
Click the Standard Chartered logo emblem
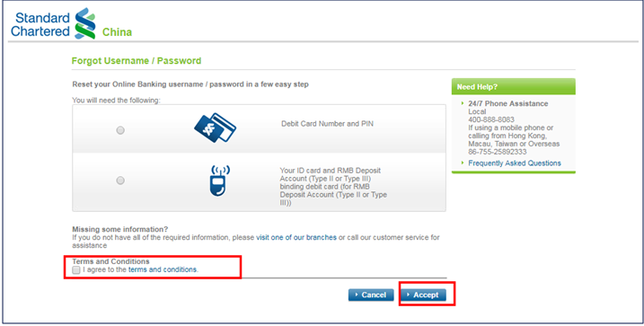(85, 23)
